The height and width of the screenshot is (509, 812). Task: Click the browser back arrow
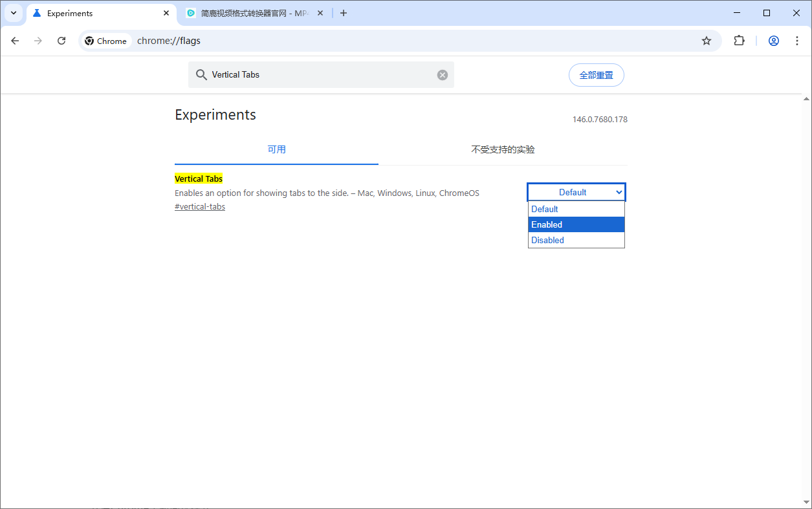16,41
